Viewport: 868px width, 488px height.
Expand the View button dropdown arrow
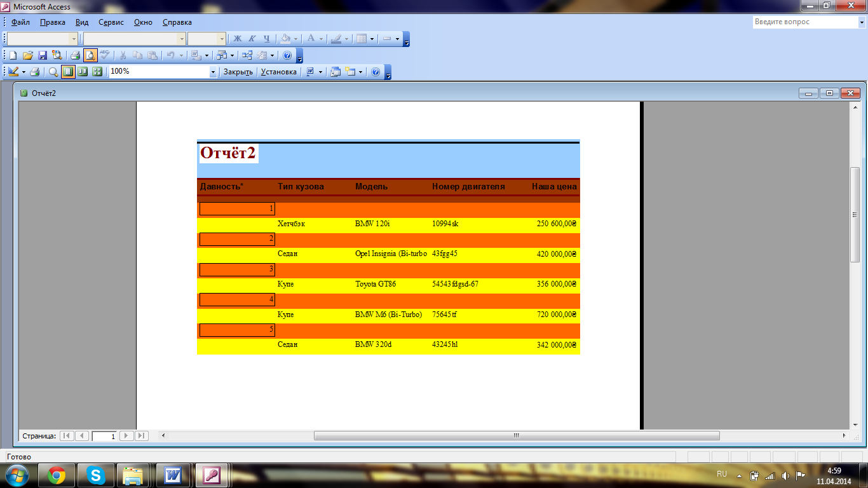tap(24, 72)
